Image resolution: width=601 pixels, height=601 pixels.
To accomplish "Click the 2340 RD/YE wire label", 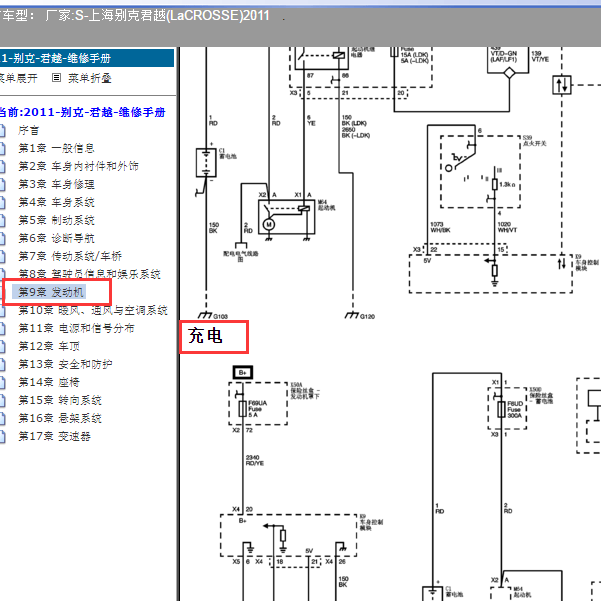I will [x=255, y=460].
